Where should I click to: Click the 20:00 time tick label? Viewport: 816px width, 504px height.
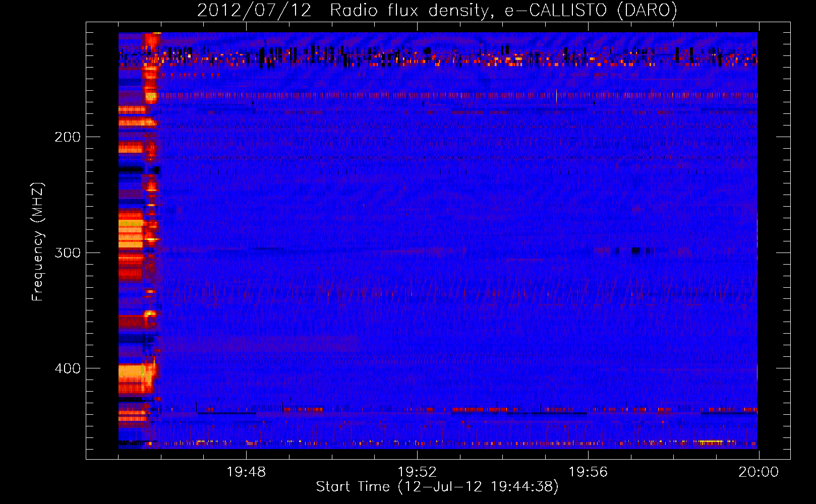(x=759, y=472)
